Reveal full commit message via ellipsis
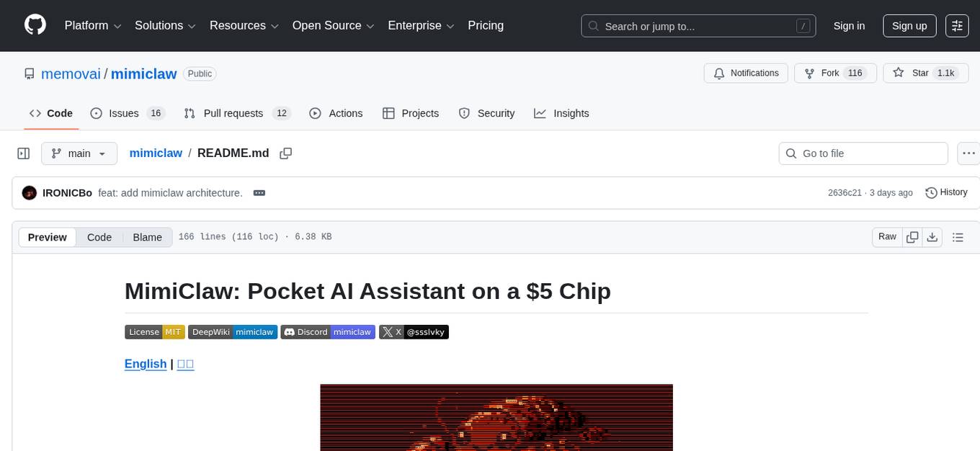The image size is (980, 451). 259,192
